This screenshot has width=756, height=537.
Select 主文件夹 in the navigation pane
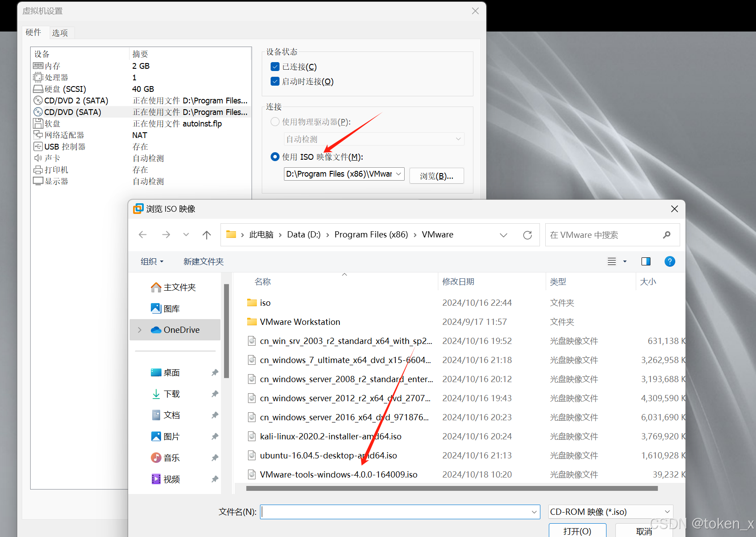[x=173, y=288]
